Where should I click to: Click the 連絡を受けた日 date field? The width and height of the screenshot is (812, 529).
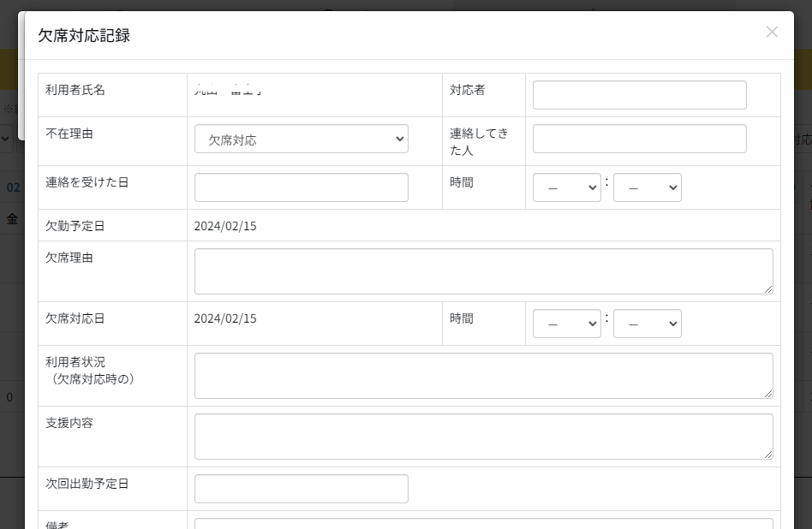(301, 187)
